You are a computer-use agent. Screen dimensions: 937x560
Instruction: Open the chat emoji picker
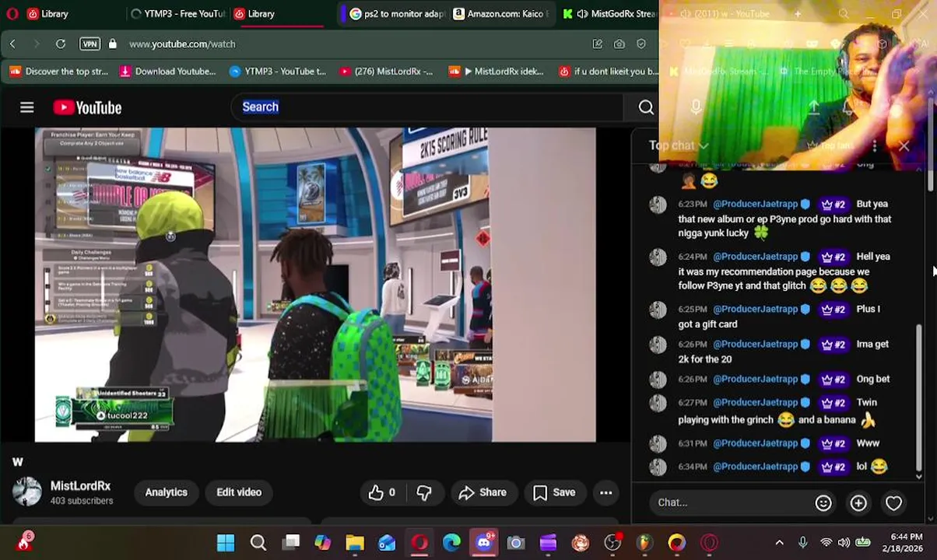(x=823, y=502)
